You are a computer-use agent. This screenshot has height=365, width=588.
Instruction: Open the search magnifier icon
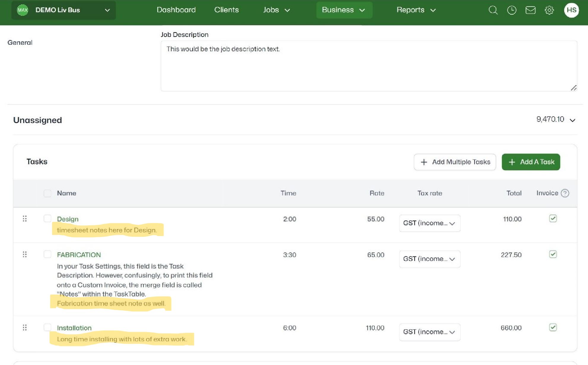[493, 10]
